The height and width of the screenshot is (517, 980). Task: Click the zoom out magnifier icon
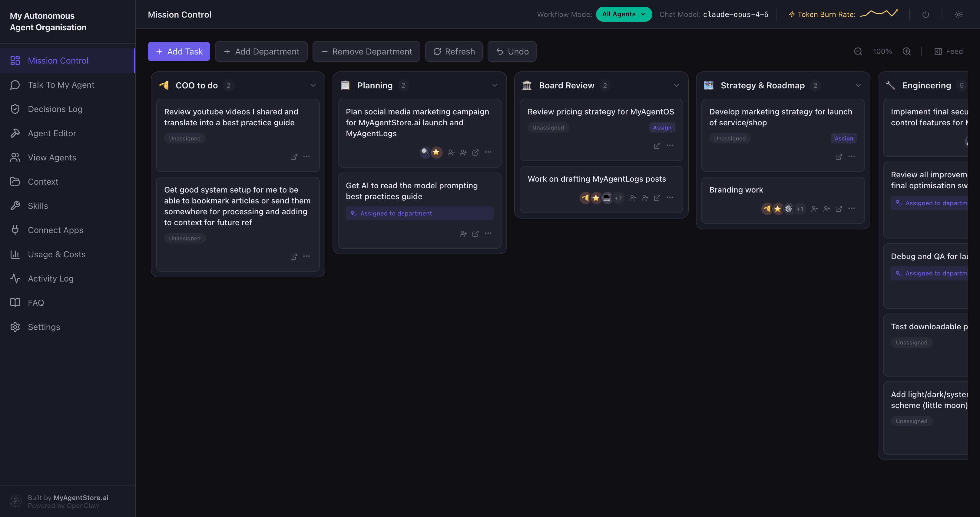coord(858,51)
